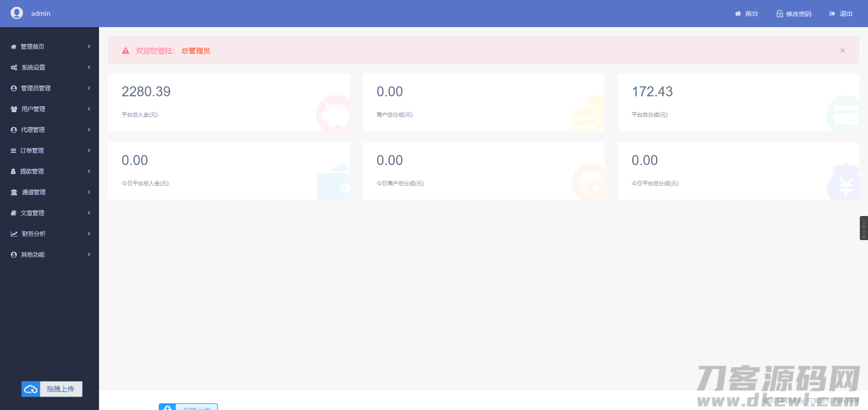Click the 平台总入金 statistics card
This screenshot has width=868, height=410.
coord(228,103)
